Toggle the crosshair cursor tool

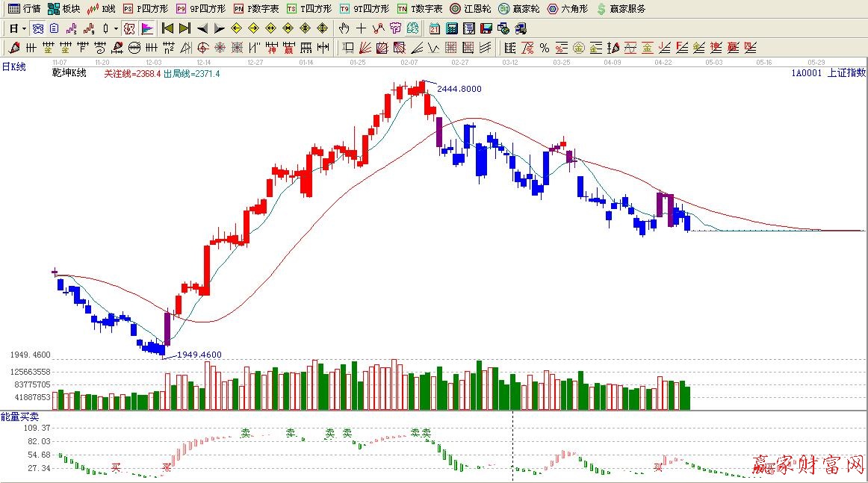pos(361,28)
